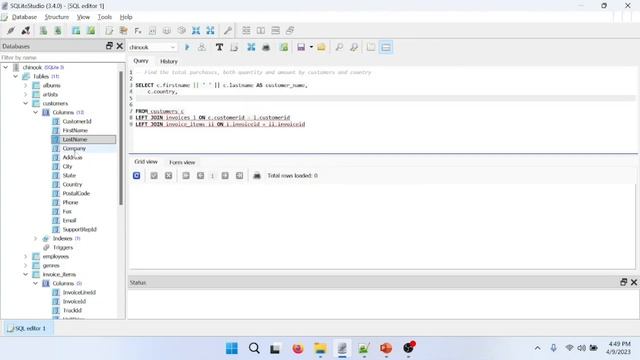The image size is (640, 360).
Task: Load SQL from file using folder icon
Action: point(321,47)
